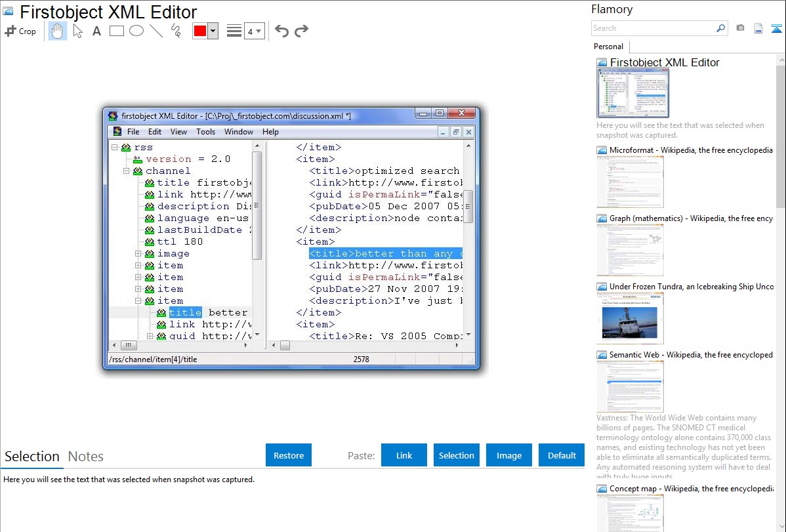Open the annotation color dropdown arrow

(x=213, y=31)
